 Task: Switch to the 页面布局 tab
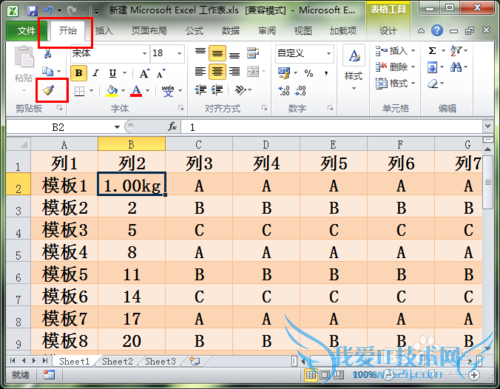[149, 31]
